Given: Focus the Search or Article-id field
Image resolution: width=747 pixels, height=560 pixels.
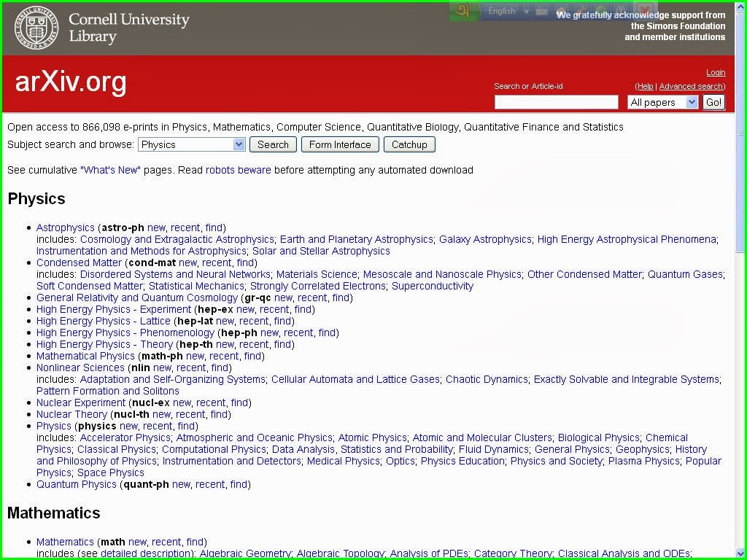Looking at the screenshot, I should coord(556,102).
